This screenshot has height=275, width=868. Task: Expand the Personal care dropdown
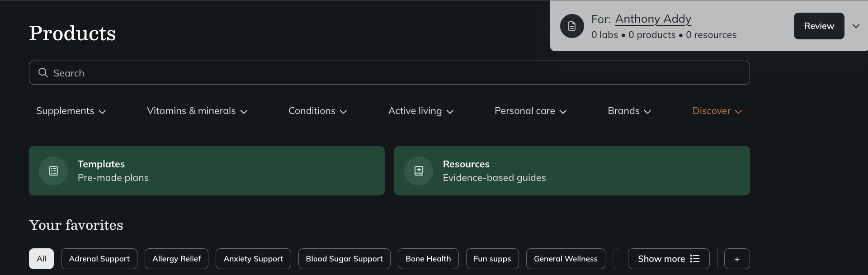(x=530, y=111)
